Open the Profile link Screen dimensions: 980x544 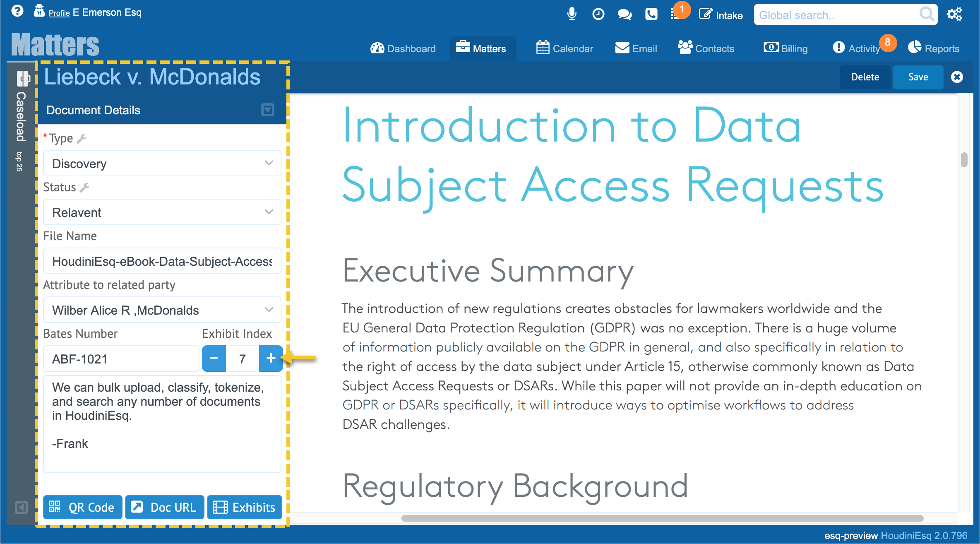click(x=59, y=13)
